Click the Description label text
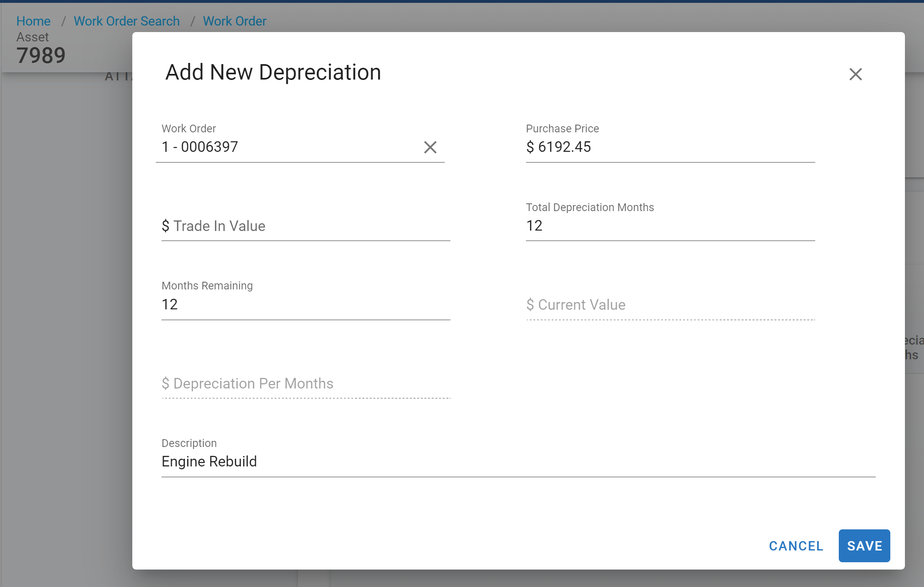The height and width of the screenshot is (587, 924). [189, 443]
